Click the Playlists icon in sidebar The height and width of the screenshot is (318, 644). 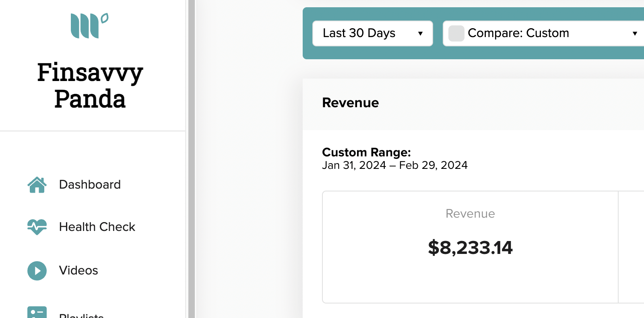pos(37,312)
